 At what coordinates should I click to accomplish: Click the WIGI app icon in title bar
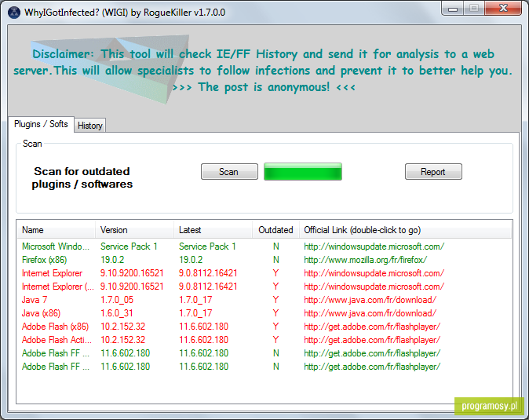click(14, 13)
